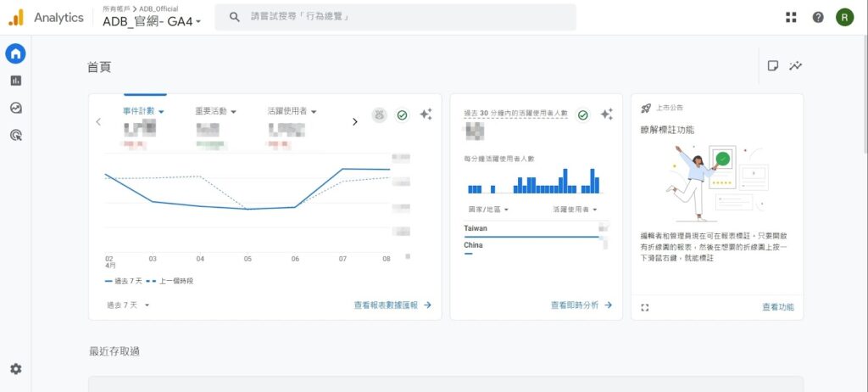Open 查看報表數據匯報 link
Image resolution: width=868 pixels, height=392 pixels.
[x=393, y=305]
